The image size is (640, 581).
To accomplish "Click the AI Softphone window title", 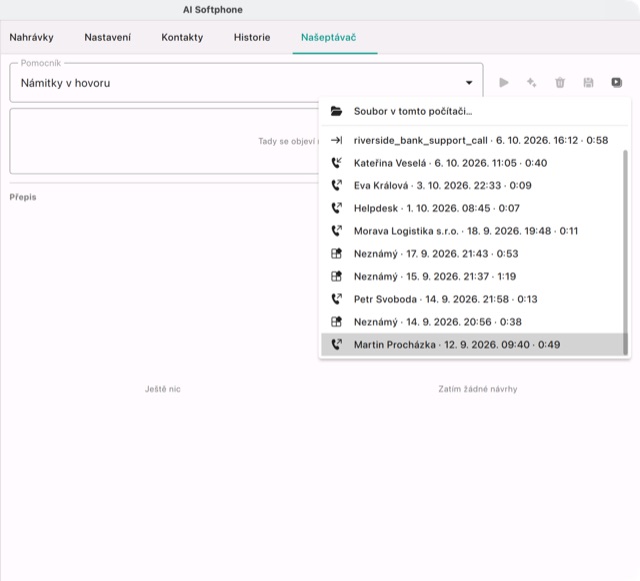I will [213, 10].
